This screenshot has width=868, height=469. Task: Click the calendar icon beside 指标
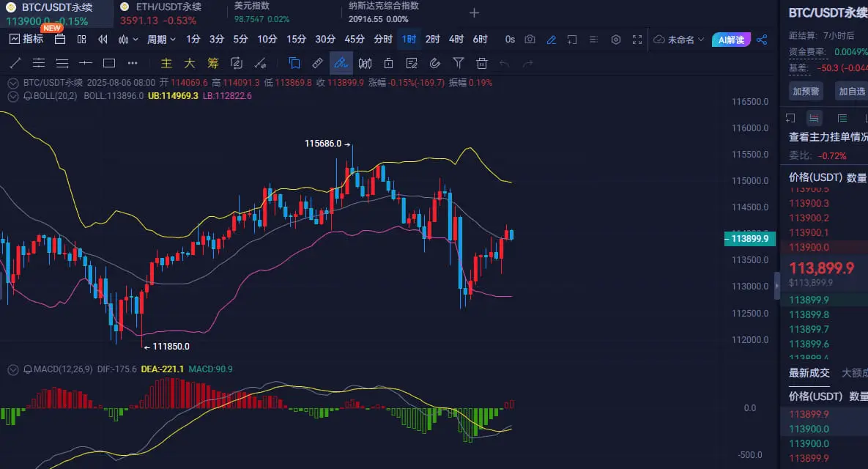[60, 40]
